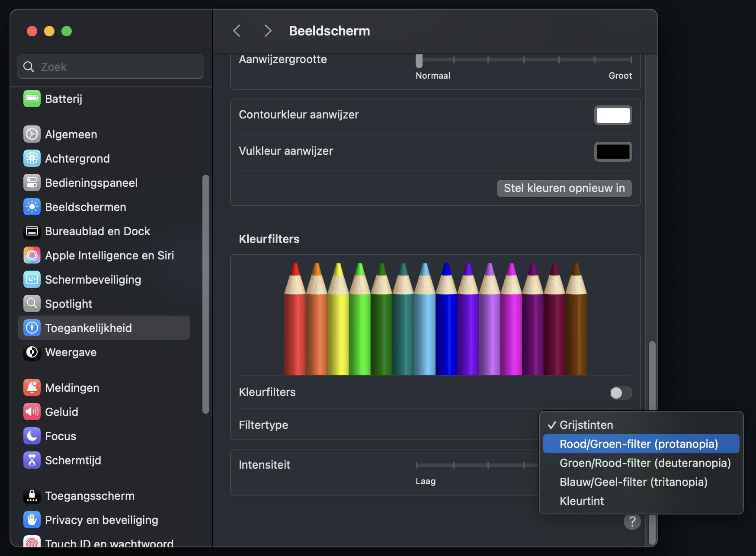Click Stel kleuren opnieuw in button
This screenshot has width=756, height=556.
click(x=564, y=188)
